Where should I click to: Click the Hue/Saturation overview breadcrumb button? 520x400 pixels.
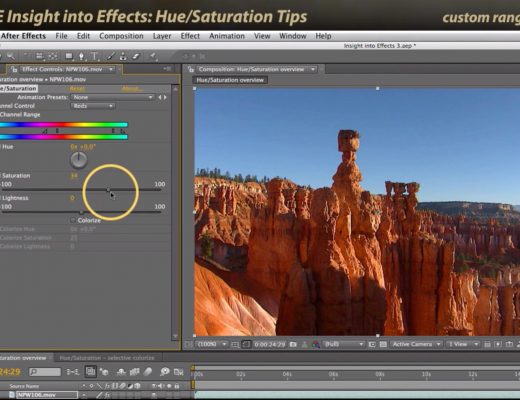[230, 80]
